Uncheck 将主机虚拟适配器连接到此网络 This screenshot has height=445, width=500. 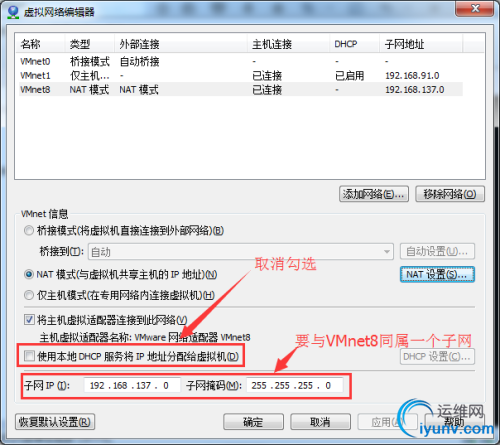(29, 320)
